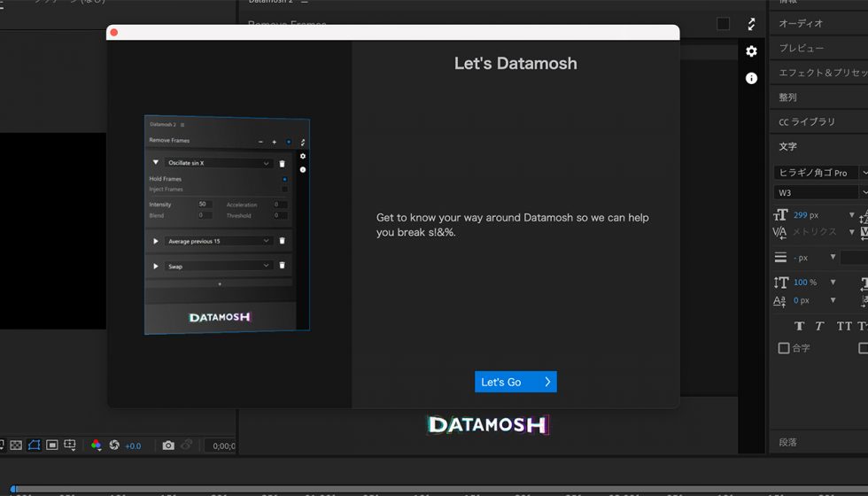Click the メトリクス kerning value
This screenshot has width=868, height=496.
(x=814, y=232)
